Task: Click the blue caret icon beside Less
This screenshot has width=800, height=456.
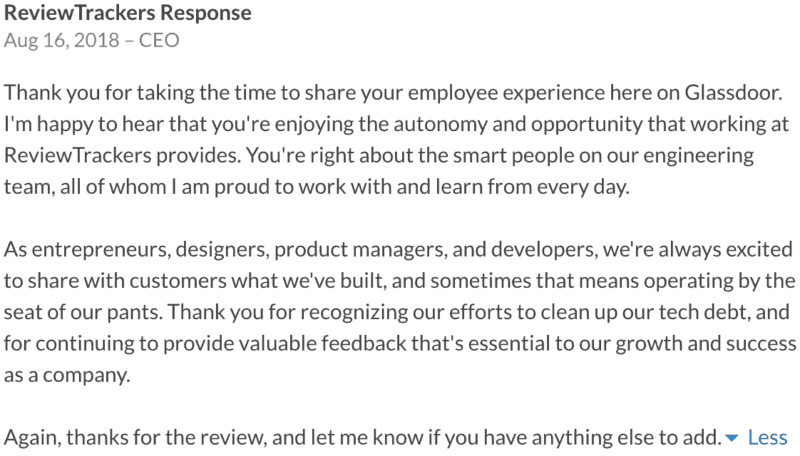Action: point(732,438)
